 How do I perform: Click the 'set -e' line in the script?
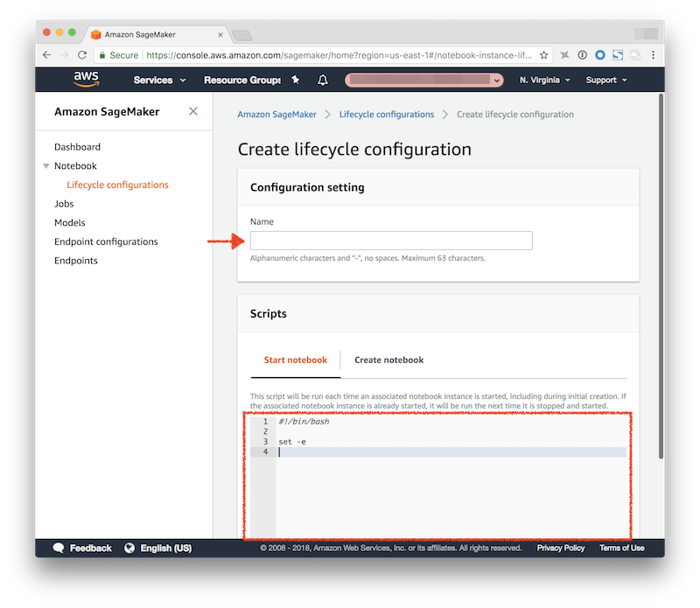point(292,442)
